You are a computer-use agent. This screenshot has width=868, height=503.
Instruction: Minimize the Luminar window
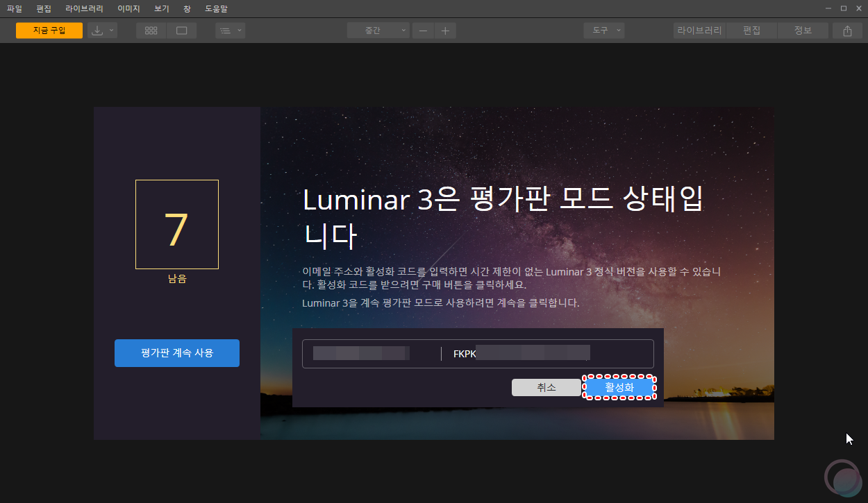(828, 8)
